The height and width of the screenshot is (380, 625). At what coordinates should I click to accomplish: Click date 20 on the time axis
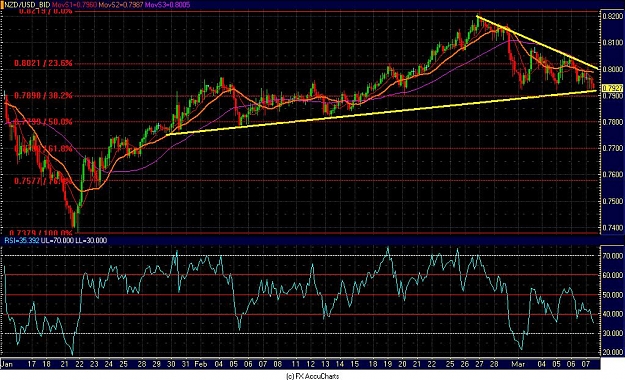[x=402, y=364]
